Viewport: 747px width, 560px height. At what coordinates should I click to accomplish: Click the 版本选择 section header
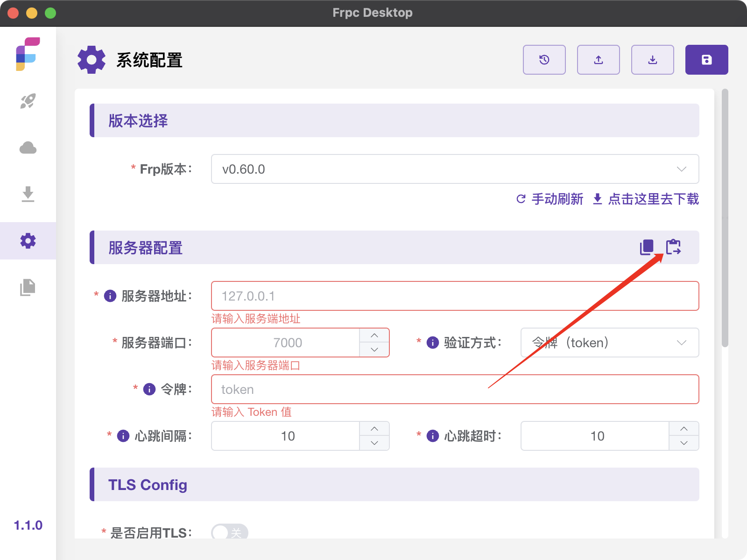(395, 120)
